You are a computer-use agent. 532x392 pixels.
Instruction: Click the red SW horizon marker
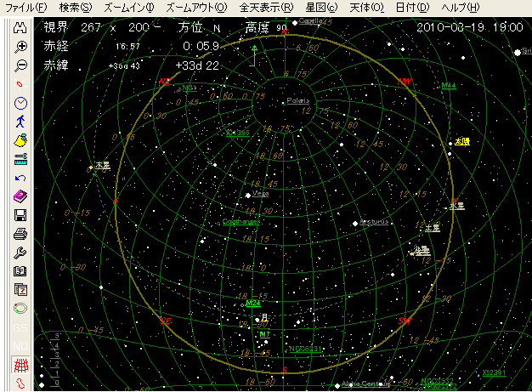click(x=405, y=321)
